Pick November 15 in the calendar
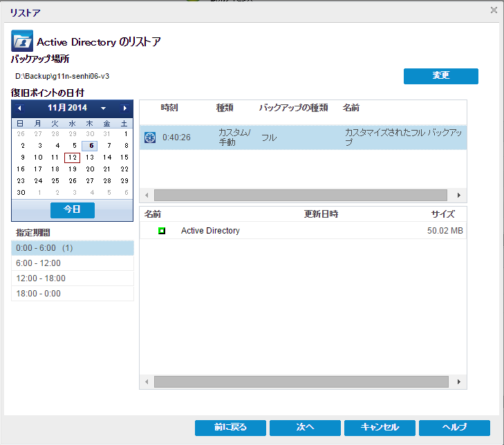This screenshot has height=445, width=504. [124, 158]
